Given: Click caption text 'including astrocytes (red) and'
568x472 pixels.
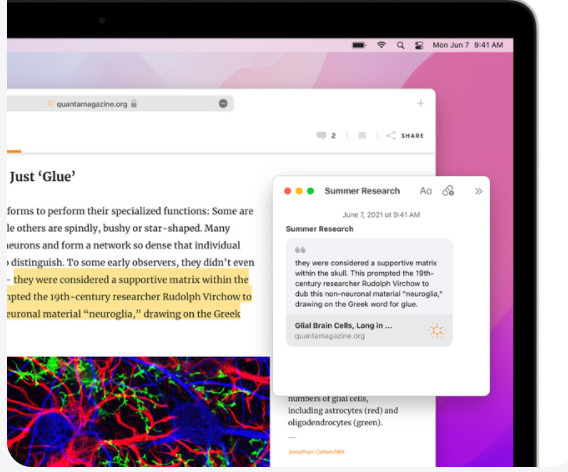Looking at the screenshot, I should click(x=343, y=410).
